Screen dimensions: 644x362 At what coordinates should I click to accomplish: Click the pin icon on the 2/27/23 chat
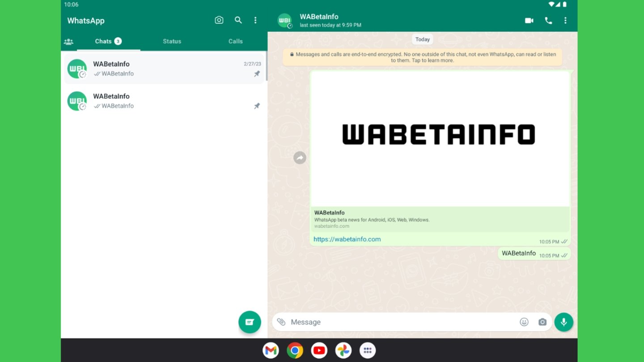pos(257,74)
